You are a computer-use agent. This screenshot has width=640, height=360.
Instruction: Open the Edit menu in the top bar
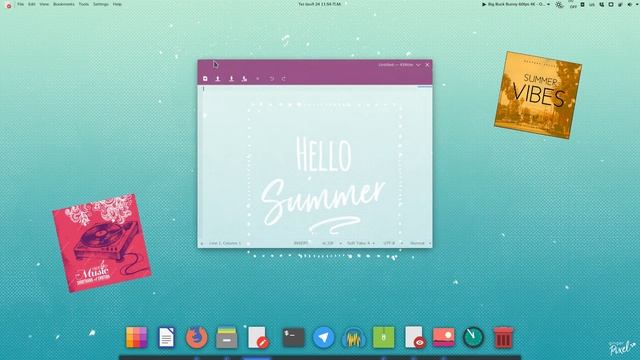click(31, 4)
